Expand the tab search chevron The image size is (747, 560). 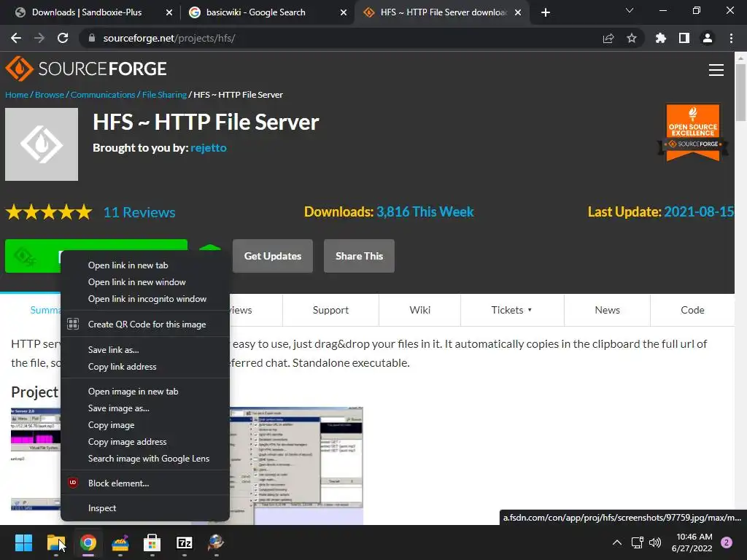[630, 10]
